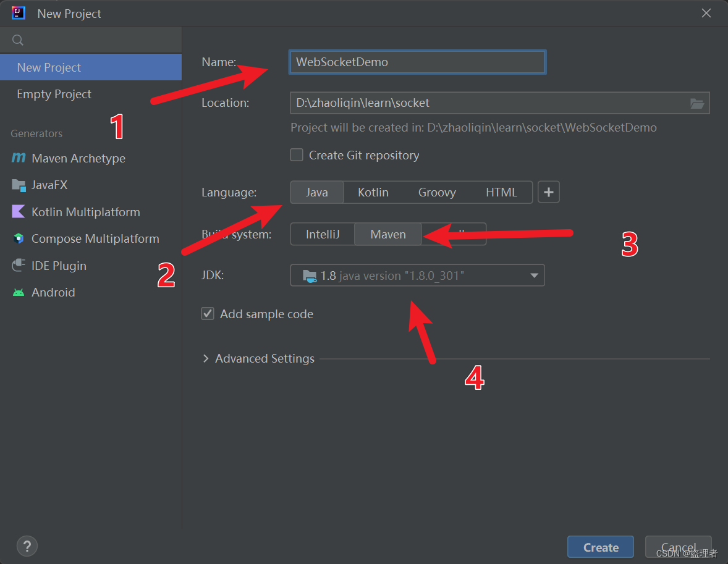The height and width of the screenshot is (564, 728).
Task: Click the Create button
Action: coord(600,547)
